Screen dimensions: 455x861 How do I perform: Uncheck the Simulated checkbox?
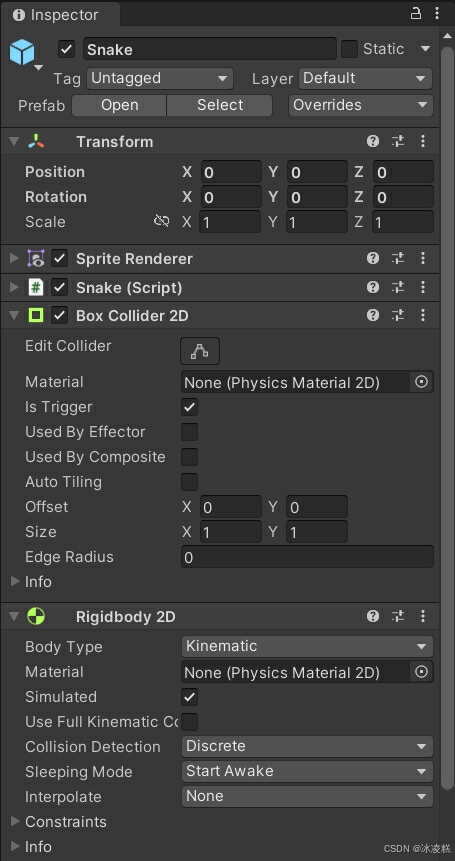(x=189, y=697)
